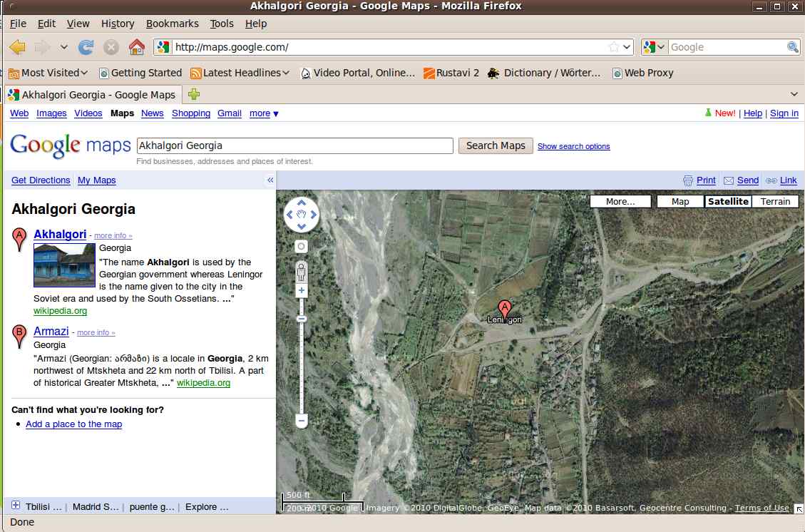Open the Edit menu
This screenshot has height=532, width=805.
click(47, 24)
